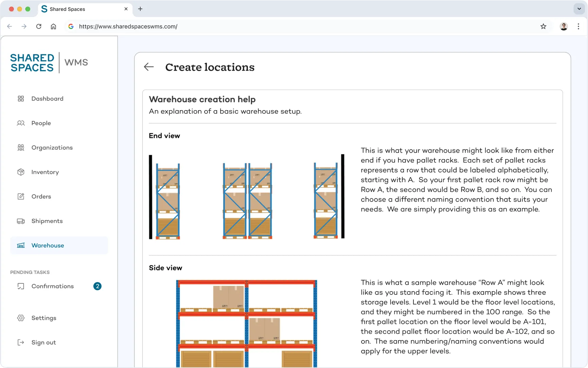Image resolution: width=588 pixels, height=368 pixels.
Task: Click "An explanation of a basic warehouse setup."
Action: point(225,111)
